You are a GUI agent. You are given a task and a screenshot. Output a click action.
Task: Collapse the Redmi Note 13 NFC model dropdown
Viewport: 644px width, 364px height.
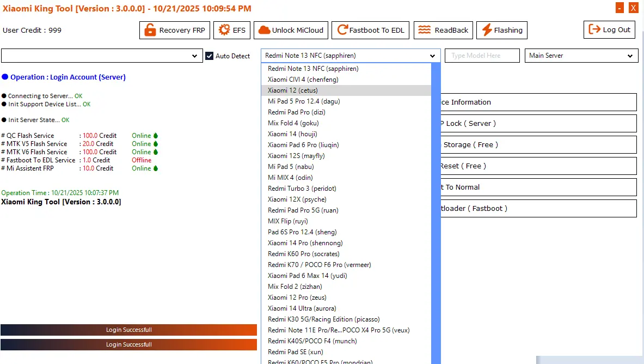coord(432,56)
